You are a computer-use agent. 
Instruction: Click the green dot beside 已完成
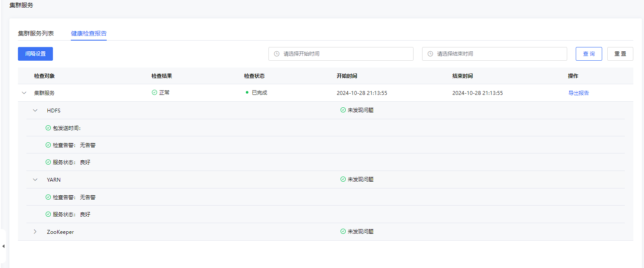coord(247,92)
